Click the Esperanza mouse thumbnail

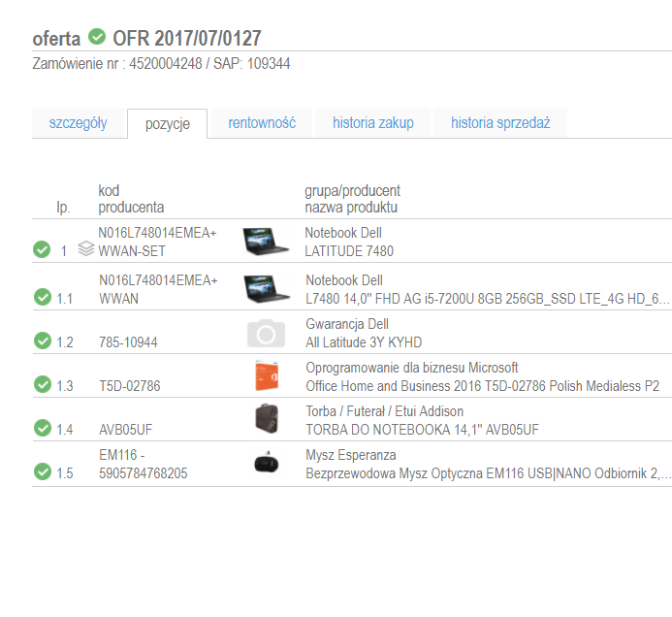(266, 464)
